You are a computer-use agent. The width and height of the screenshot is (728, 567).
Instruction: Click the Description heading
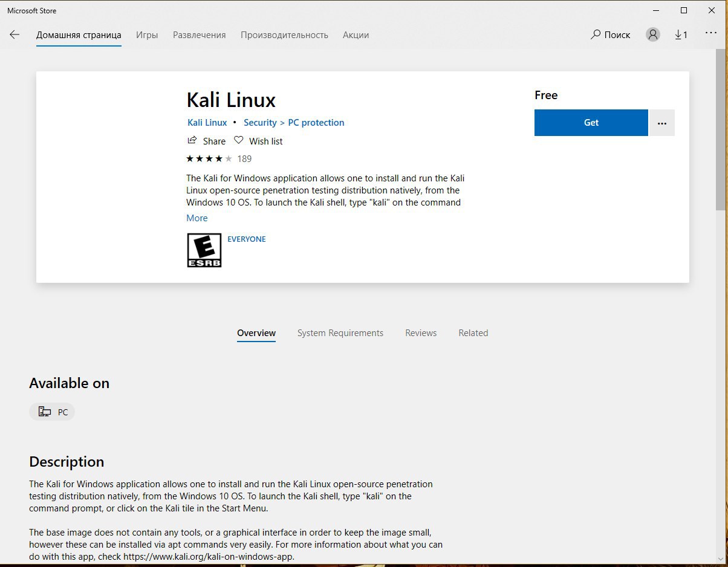coord(67,462)
